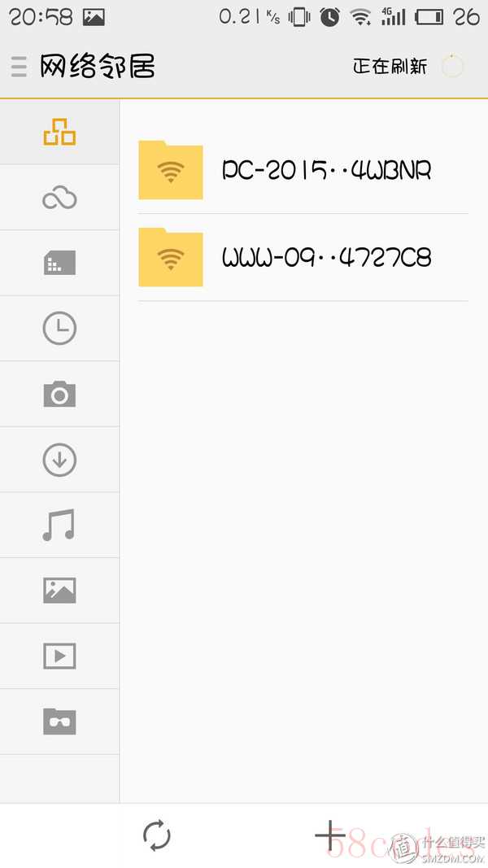Viewport: 488px width, 868px height.
Task: Open the camera photos sidebar icon
Action: click(x=59, y=394)
